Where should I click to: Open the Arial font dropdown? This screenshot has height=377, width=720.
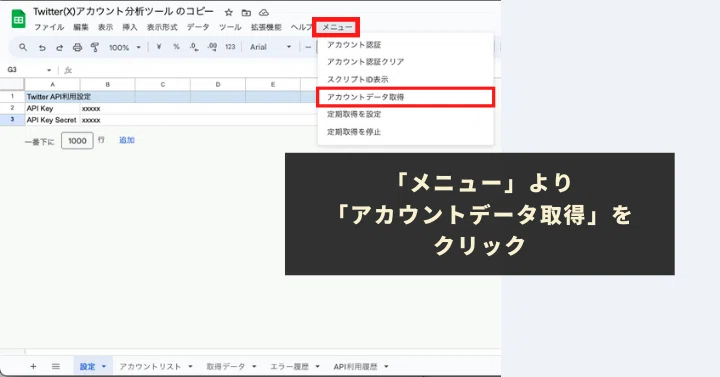270,47
